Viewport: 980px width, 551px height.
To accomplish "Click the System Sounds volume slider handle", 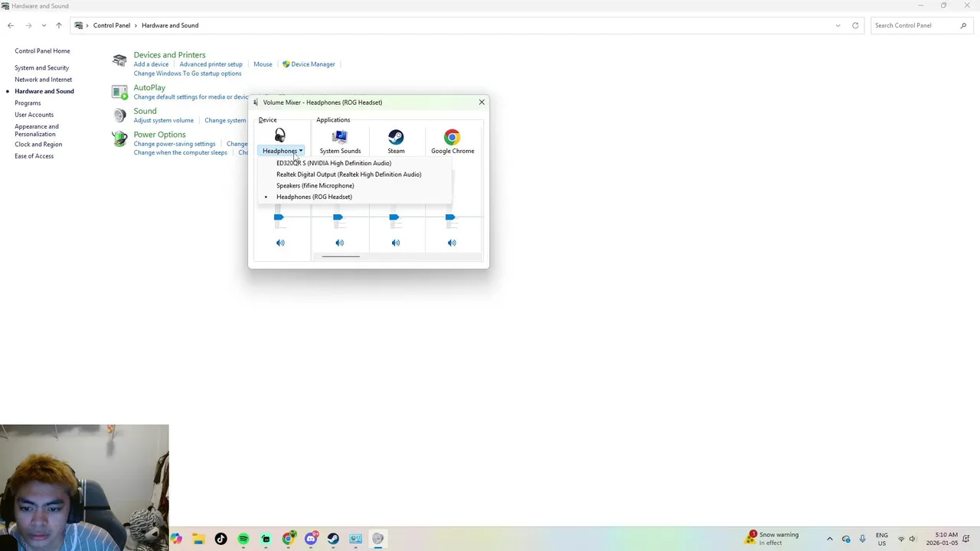I will pos(338,217).
